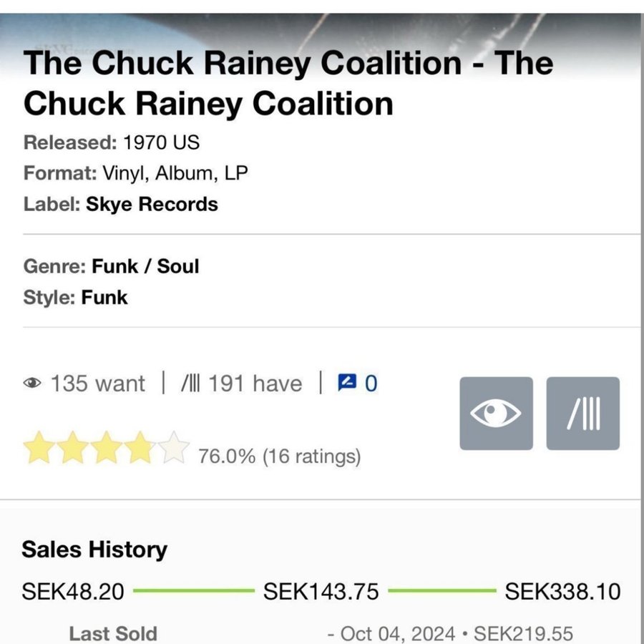Image resolution: width=644 pixels, height=644 pixels.
Task: Click the small eye icon beside 135 want
Action: coord(32,384)
